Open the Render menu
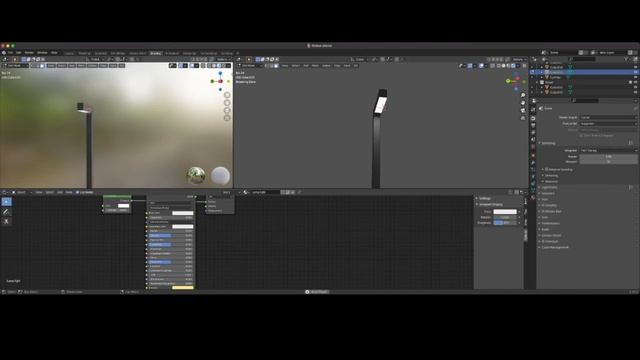The height and width of the screenshot is (360, 640). [x=29, y=53]
